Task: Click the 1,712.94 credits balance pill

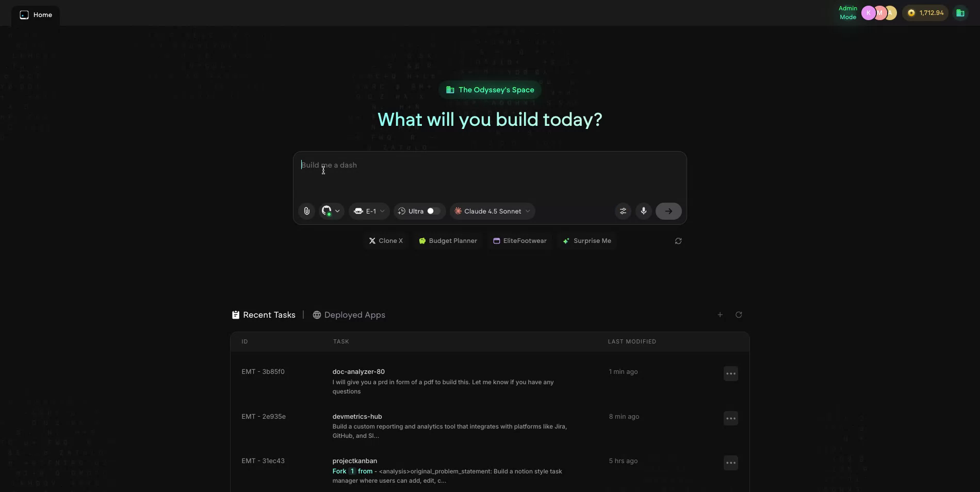Action: coord(925,12)
